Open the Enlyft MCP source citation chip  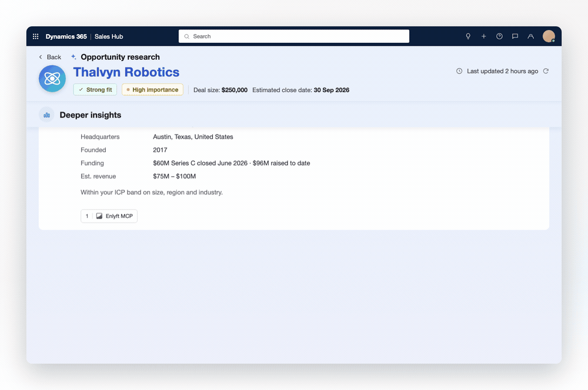(109, 216)
